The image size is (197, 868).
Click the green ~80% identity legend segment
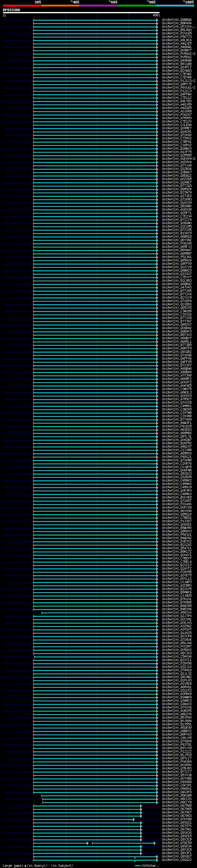tap(136, 6)
